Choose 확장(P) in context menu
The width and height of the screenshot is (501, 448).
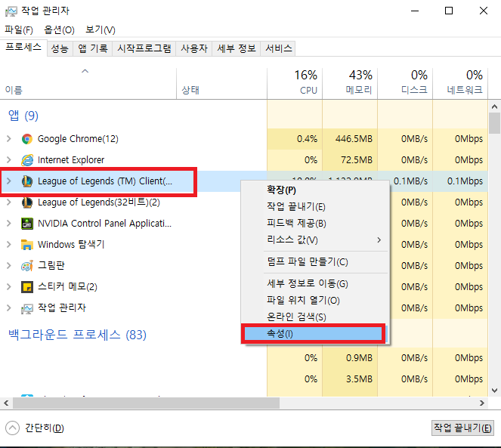314,190
